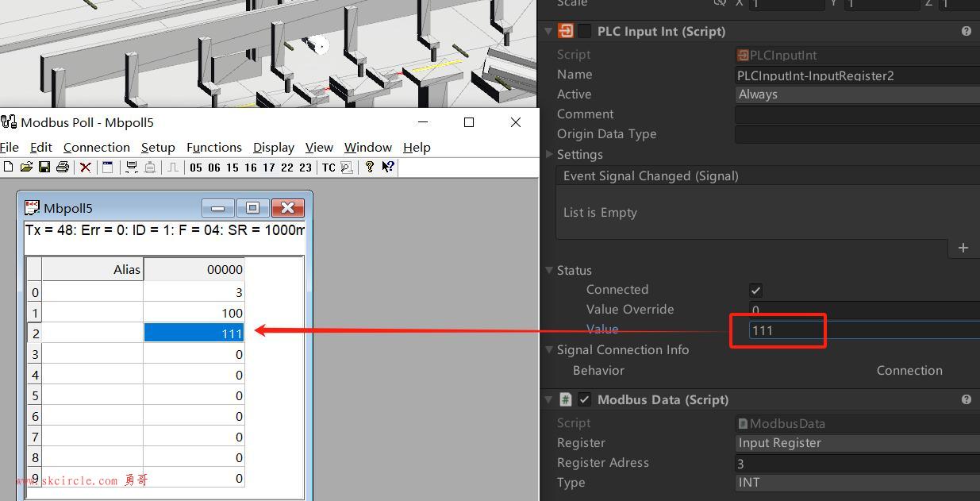
Task: Open the Active dropdown set to Always
Action: [858, 94]
